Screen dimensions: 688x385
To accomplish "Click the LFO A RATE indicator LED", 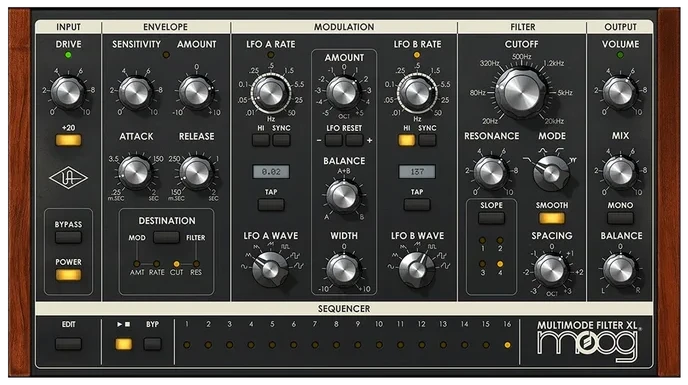I will tap(271, 55).
